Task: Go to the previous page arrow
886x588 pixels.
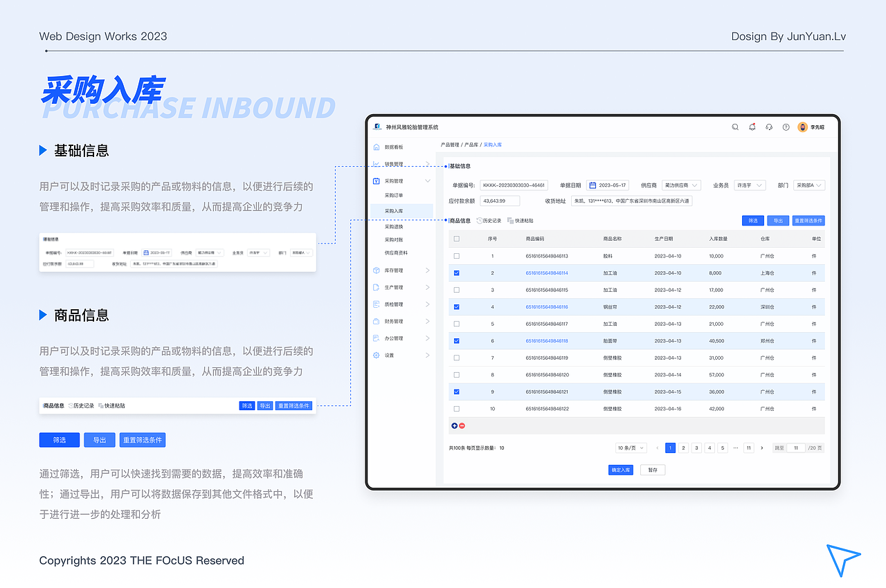Action: click(658, 448)
